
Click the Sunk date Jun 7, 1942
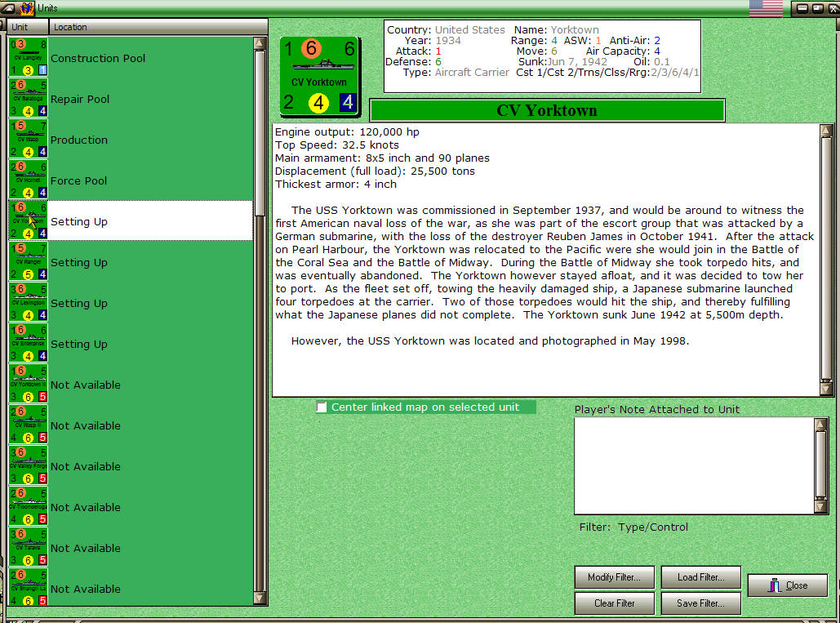tap(577, 61)
